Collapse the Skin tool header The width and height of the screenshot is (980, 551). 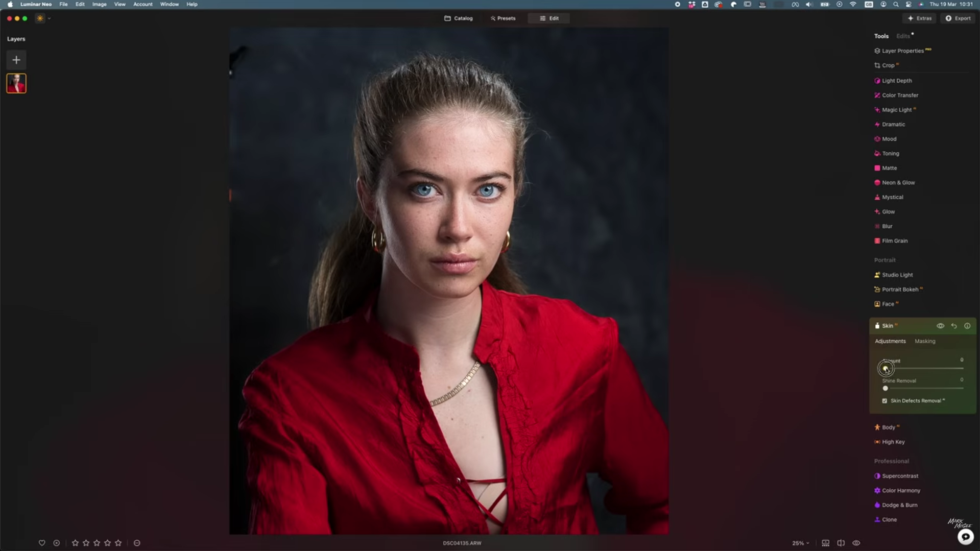[x=888, y=326]
